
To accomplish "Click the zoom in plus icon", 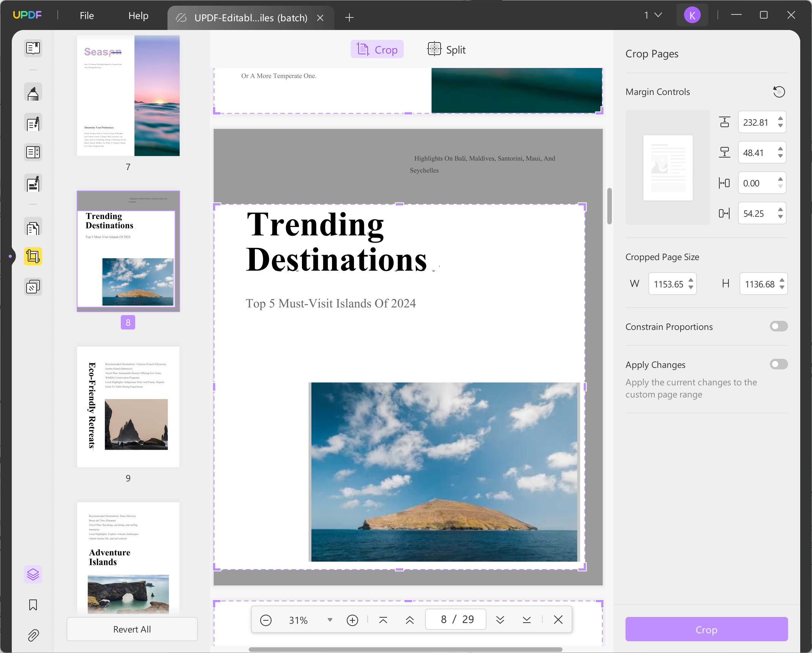I will 352,620.
